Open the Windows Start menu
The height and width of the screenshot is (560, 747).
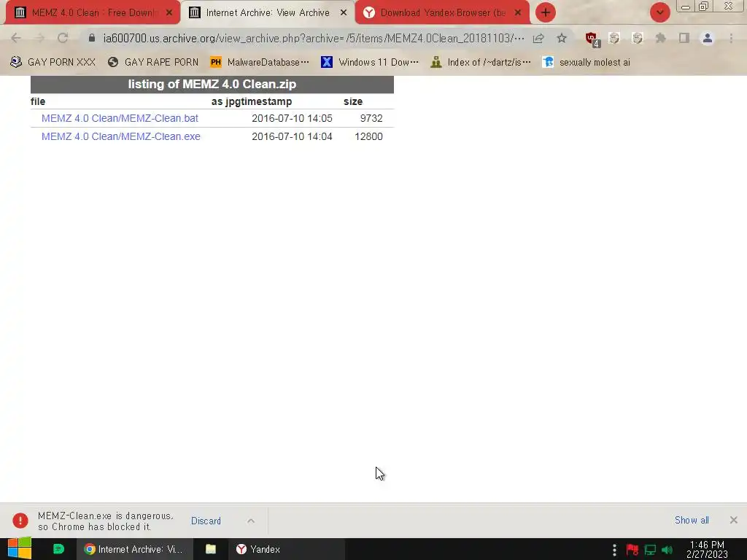[20, 549]
